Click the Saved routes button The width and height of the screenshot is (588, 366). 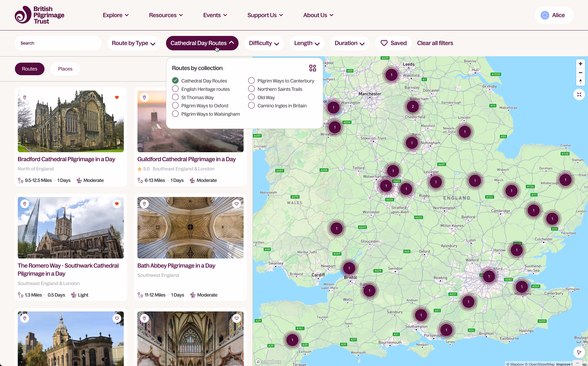click(x=393, y=43)
